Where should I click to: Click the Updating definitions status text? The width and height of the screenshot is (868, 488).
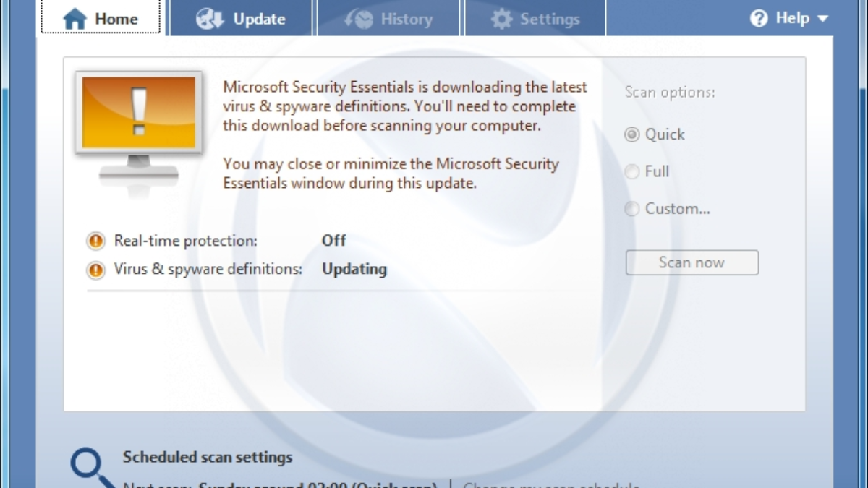point(354,270)
